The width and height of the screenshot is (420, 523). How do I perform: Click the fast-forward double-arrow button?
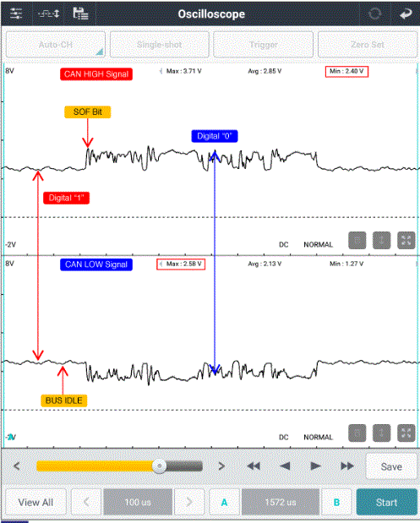click(347, 466)
